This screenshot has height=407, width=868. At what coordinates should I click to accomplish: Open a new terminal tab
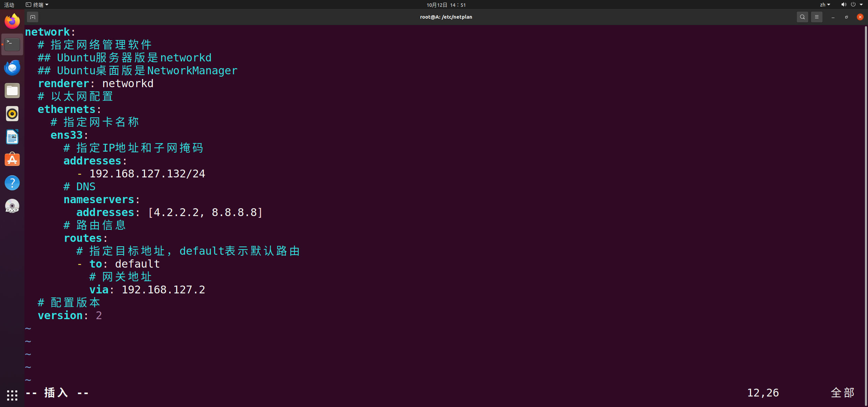(33, 17)
